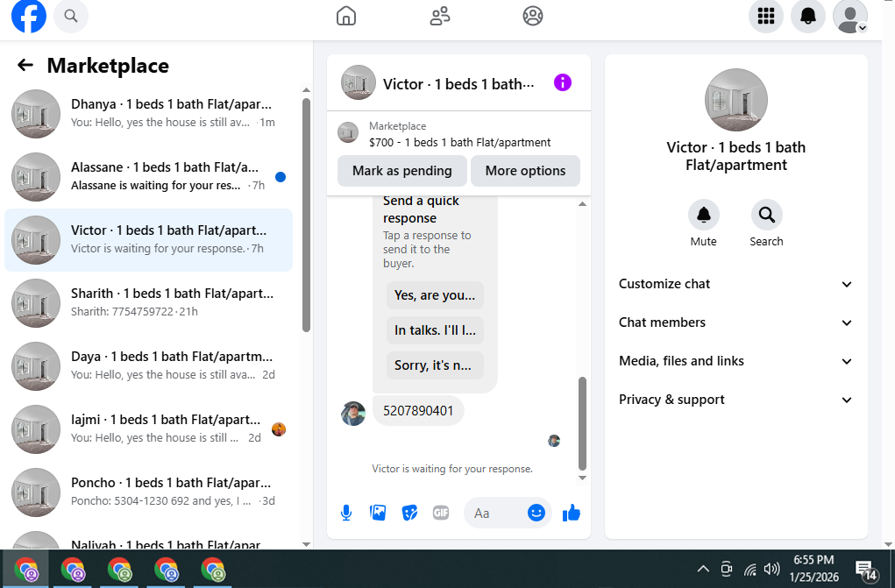The width and height of the screenshot is (895, 588).
Task: Send quick response 'Sorry, it's n...'
Action: pos(435,365)
